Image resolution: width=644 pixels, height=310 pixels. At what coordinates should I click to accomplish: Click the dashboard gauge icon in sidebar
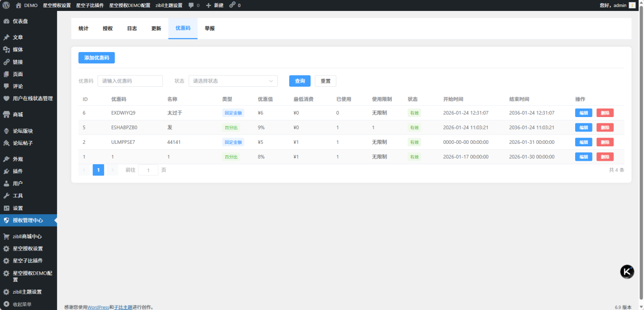coord(6,21)
